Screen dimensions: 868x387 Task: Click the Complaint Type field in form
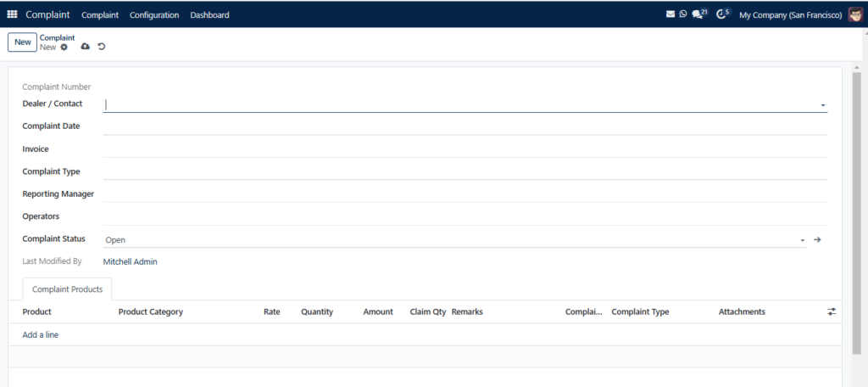(465, 172)
